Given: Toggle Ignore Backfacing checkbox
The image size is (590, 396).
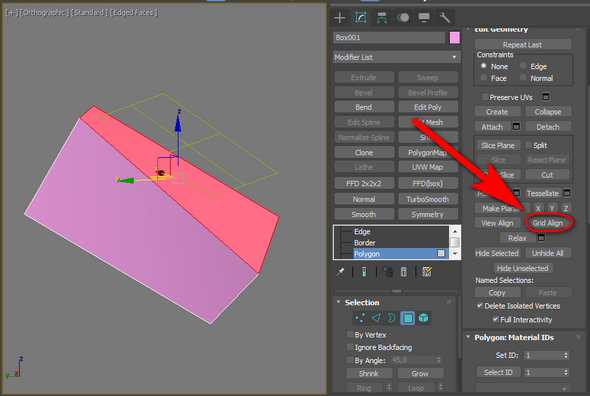Looking at the screenshot, I should coord(350,347).
